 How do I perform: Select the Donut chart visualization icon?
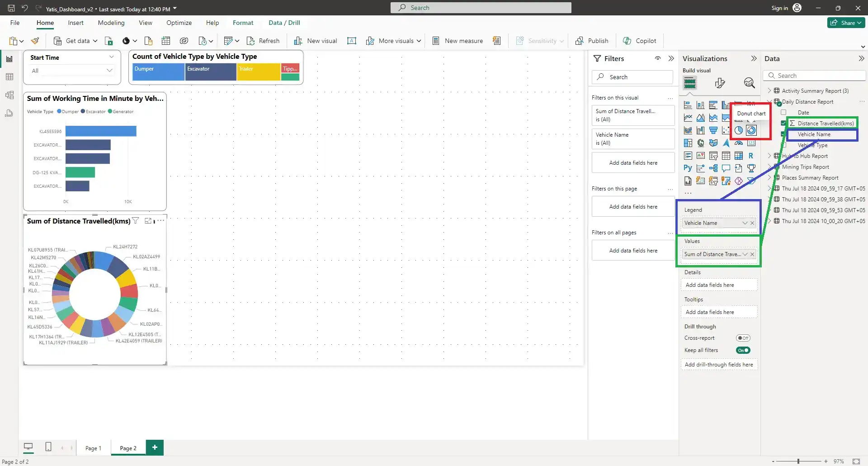pos(751,130)
